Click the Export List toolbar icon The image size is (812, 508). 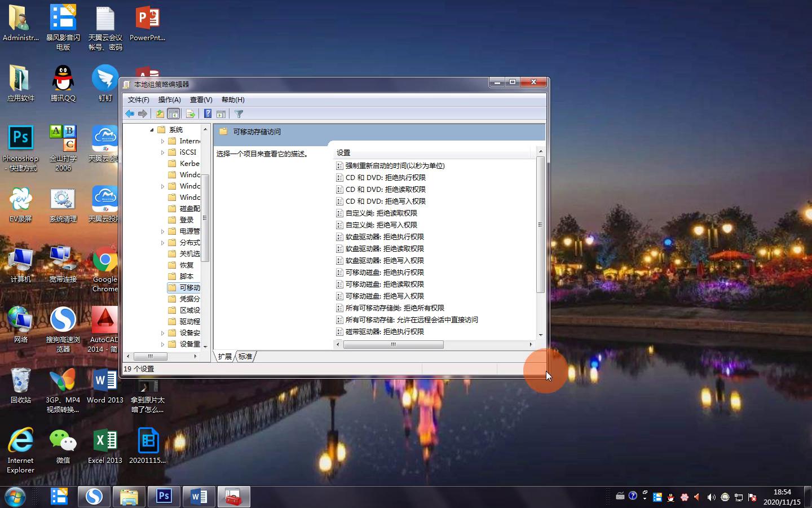pyautogui.click(x=190, y=114)
